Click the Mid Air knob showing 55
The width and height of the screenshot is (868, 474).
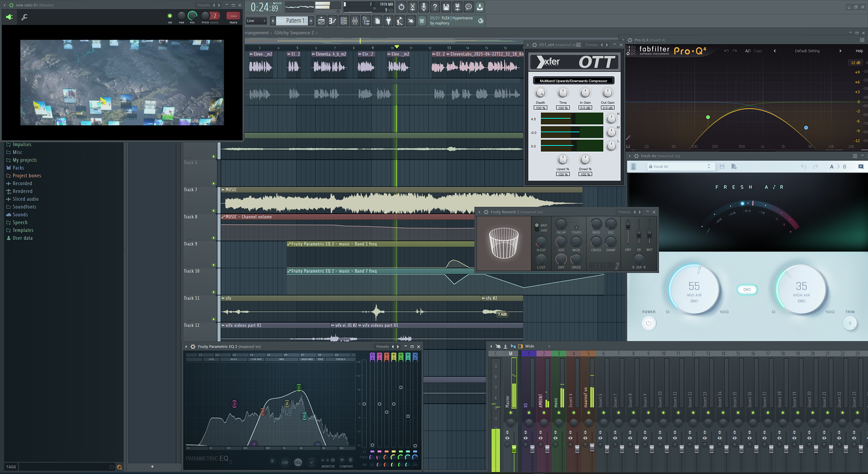(x=694, y=289)
